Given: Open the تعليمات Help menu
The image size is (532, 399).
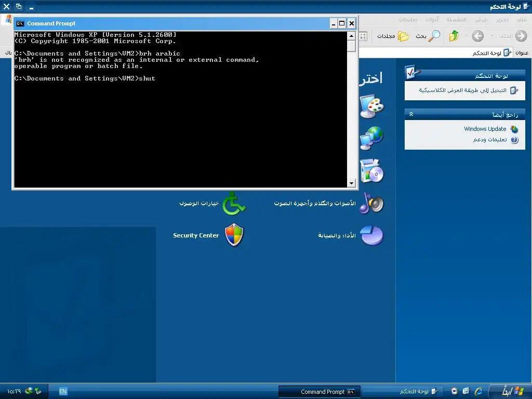Looking at the screenshot, I should 408,20.
